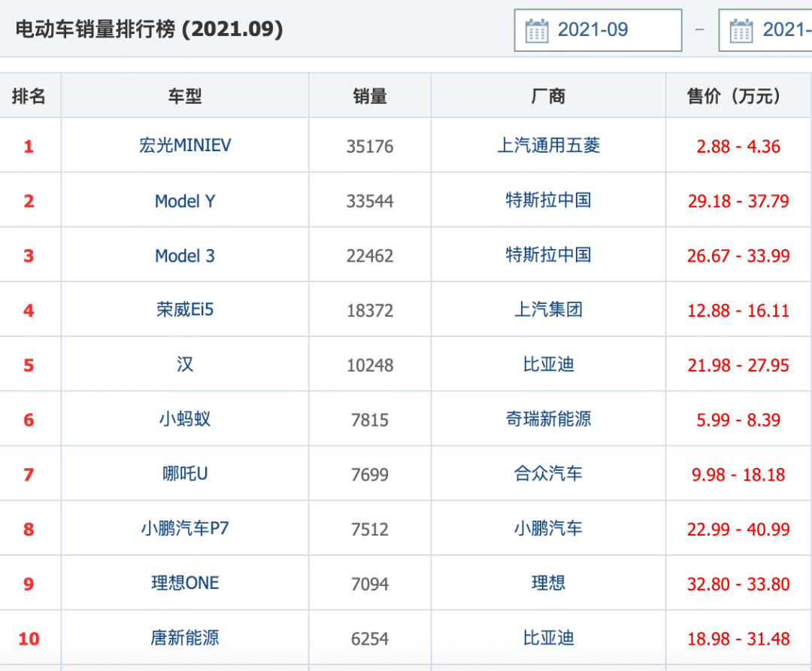812x671 pixels.
Task: Click the 排名 column header
Action: click(29, 96)
